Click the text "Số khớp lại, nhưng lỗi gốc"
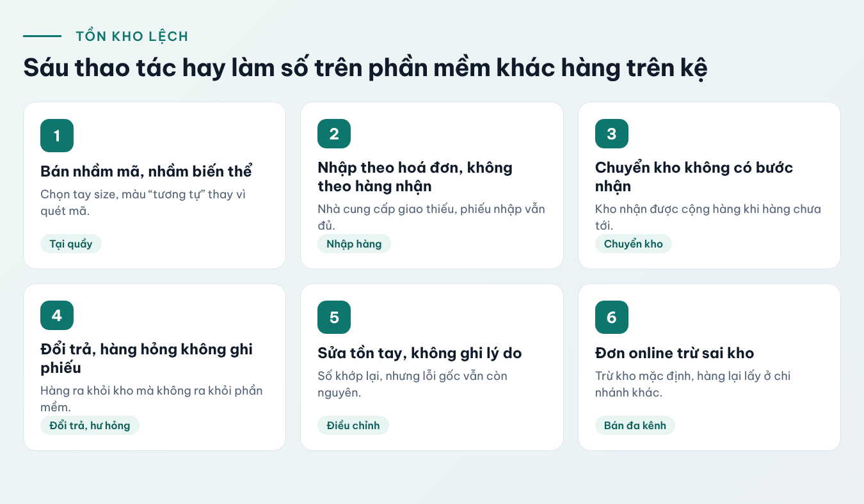Viewport: 864px width, 504px height. pos(389,376)
